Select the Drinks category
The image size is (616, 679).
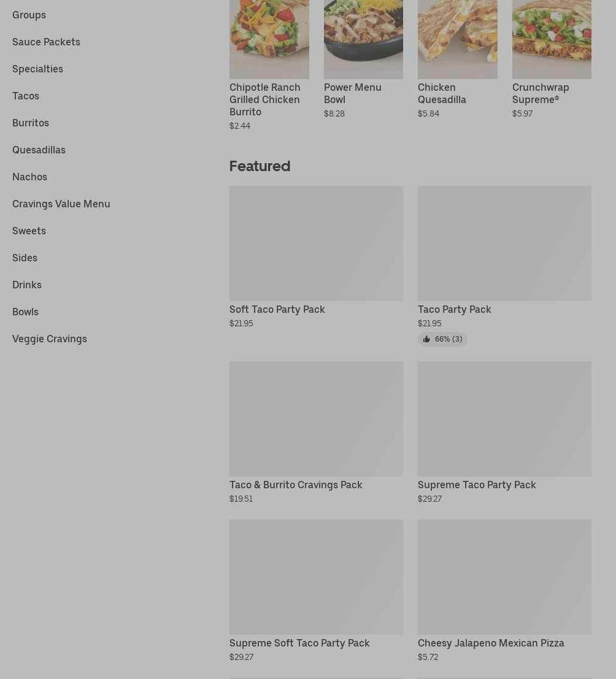tap(27, 285)
